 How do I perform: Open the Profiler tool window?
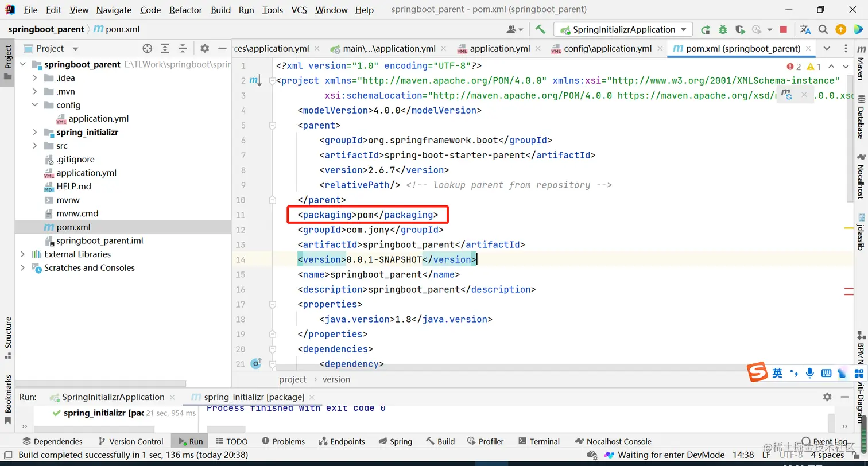[x=486, y=441]
